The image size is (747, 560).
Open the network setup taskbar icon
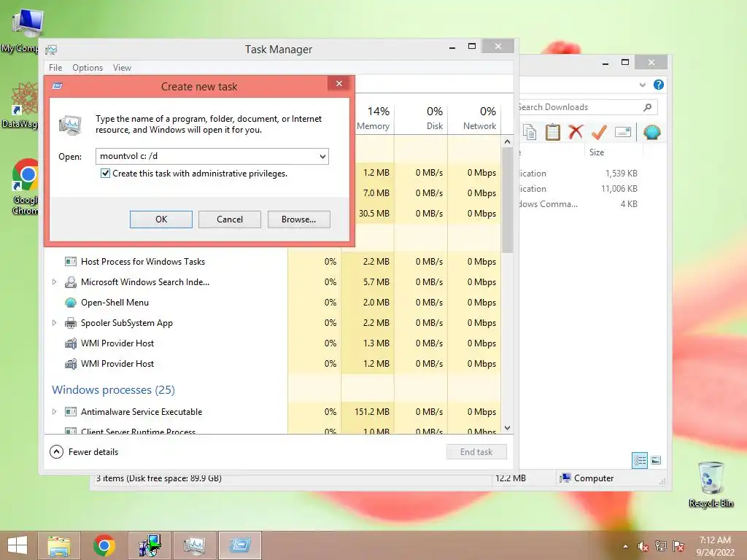click(149, 545)
